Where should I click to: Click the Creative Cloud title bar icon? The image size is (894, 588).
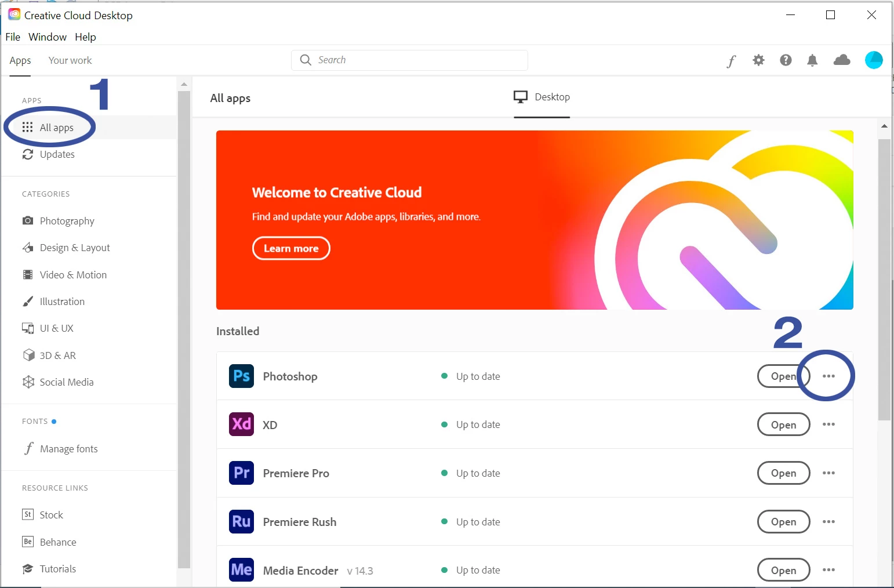(14, 14)
